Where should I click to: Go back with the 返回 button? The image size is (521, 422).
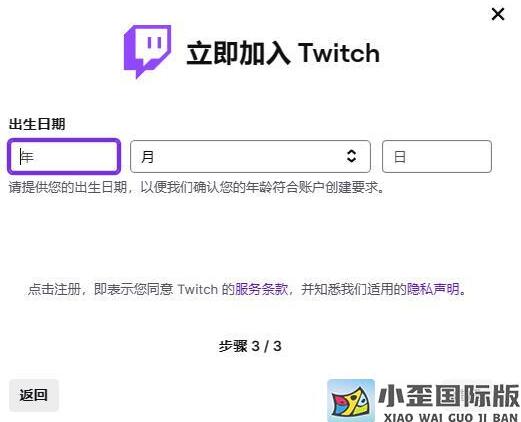point(34,395)
